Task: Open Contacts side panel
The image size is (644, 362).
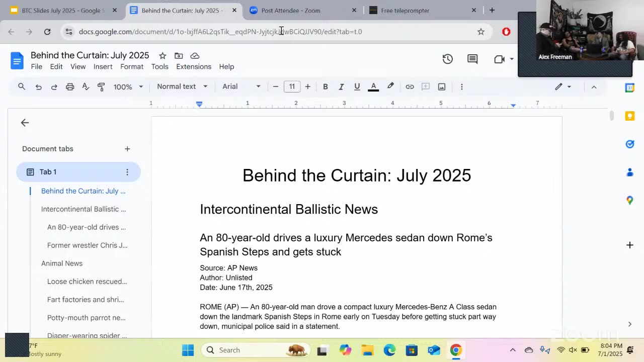Action: pos(629,172)
